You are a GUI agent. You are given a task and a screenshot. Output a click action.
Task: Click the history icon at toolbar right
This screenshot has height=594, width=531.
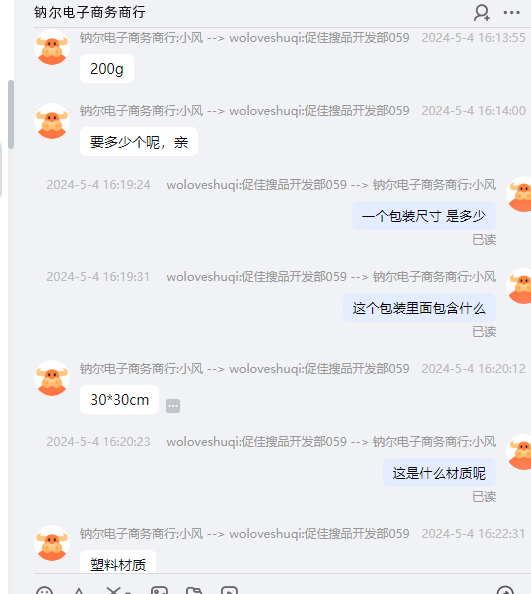pos(505,591)
